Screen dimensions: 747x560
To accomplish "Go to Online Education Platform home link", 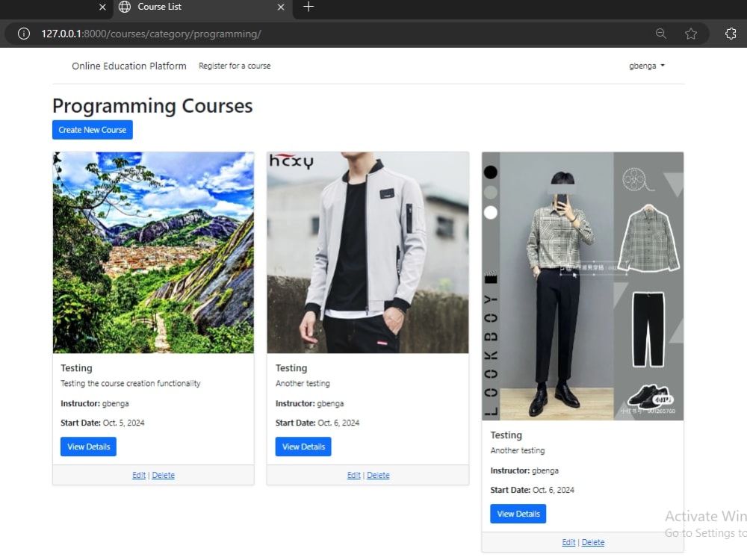I will [129, 66].
